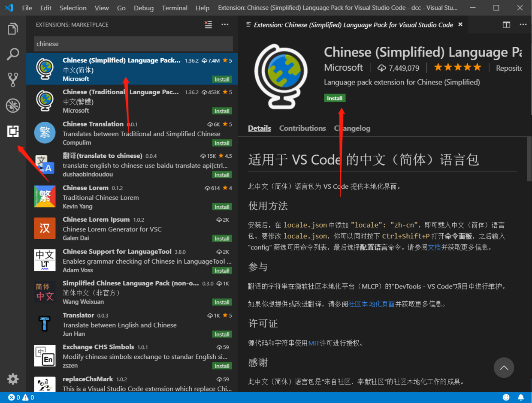
Task: Click the errors and warnings status indicator
Action: pyautogui.click(x=21, y=397)
